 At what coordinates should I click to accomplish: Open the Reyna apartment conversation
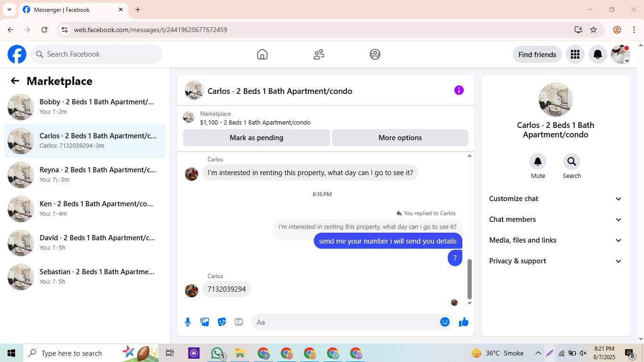click(85, 175)
